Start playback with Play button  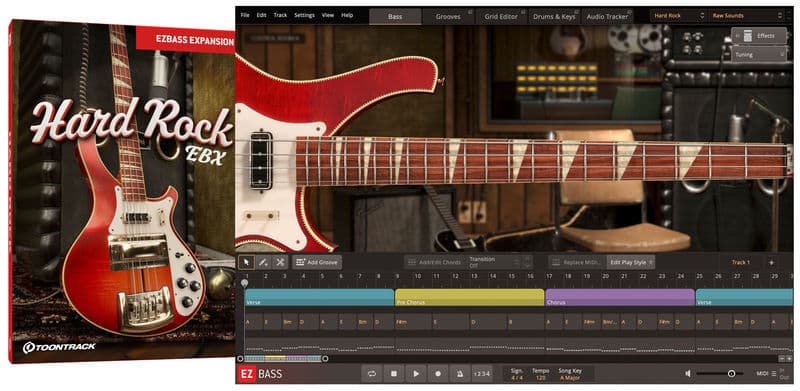pyautogui.click(x=416, y=374)
